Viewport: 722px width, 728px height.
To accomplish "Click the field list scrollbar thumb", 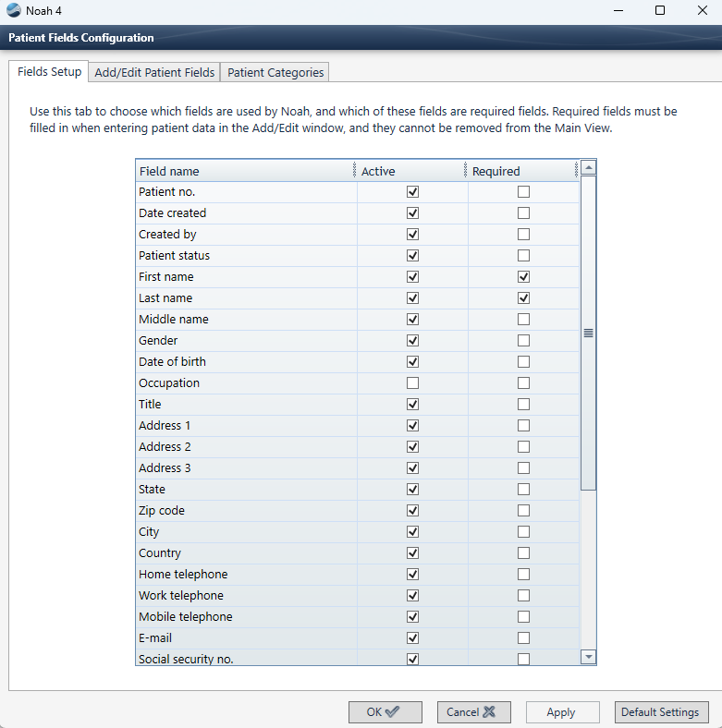I will (x=588, y=333).
